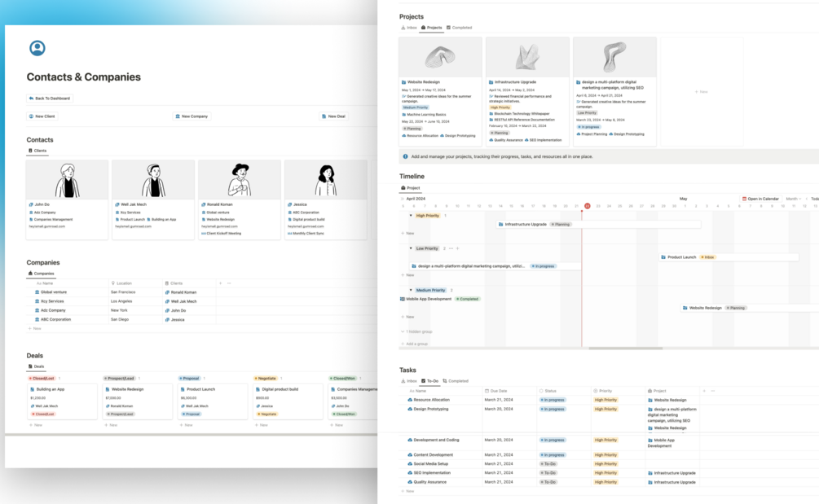The height and width of the screenshot is (504, 819).
Task: Click cloud icon beside SEO Implementation task
Action: 410,473
